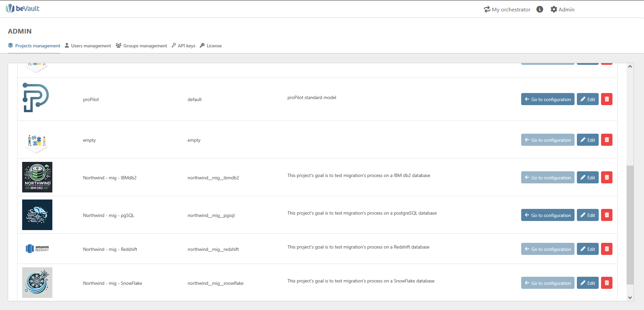Click the scrollbar down arrow in project list

[630, 297]
